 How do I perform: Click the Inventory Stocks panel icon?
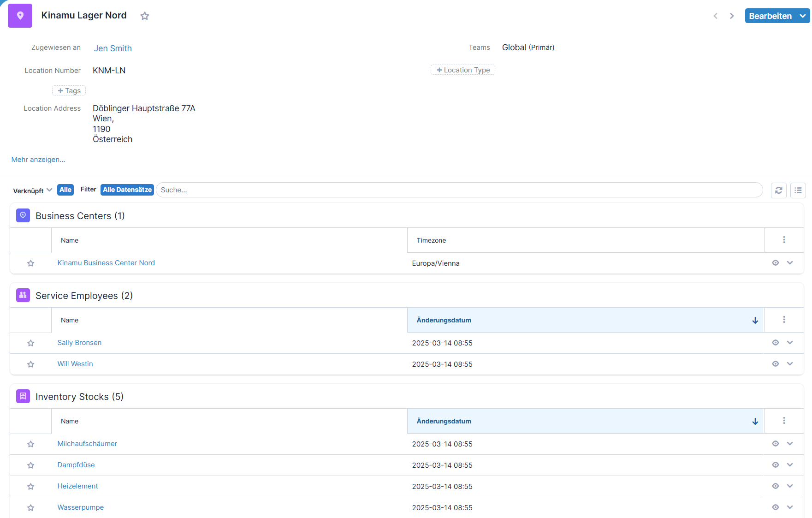click(x=23, y=396)
